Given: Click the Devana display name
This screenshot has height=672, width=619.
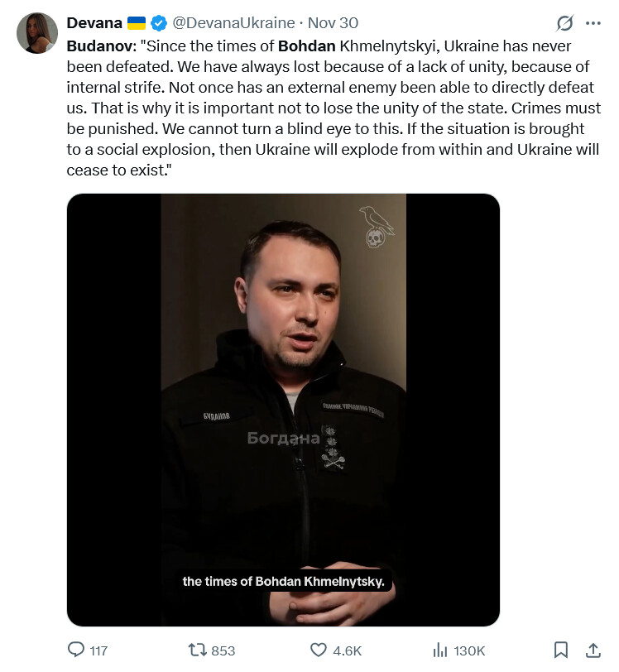Looking at the screenshot, I should pyautogui.click(x=94, y=22).
